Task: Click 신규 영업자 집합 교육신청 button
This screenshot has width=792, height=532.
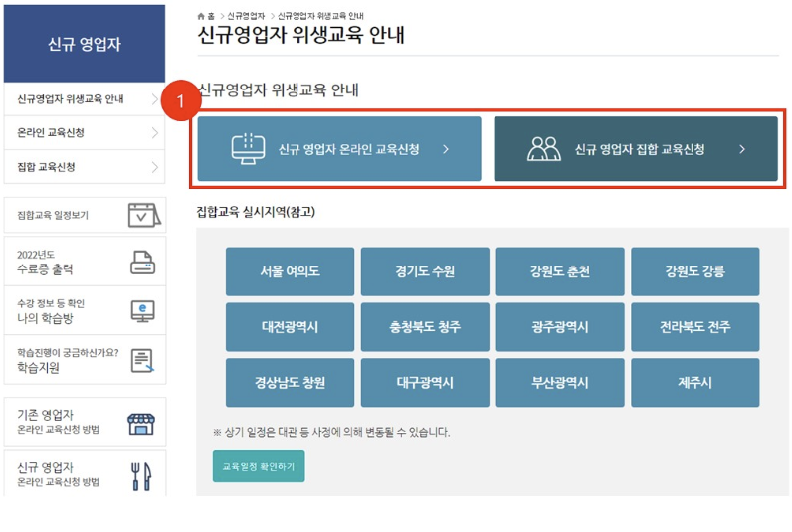Action: click(636, 149)
